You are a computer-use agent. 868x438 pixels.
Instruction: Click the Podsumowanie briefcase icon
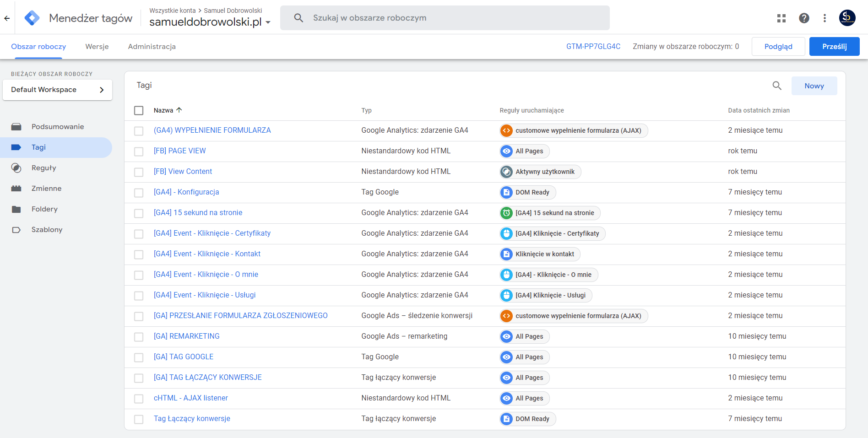point(16,127)
